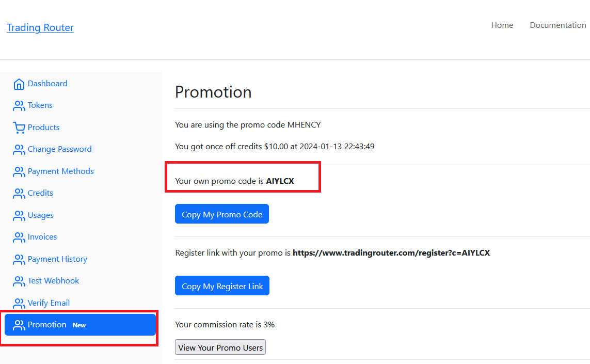The width and height of the screenshot is (590, 364).
Task: Click the Usages sidebar icon
Action: pyautogui.click(x=19, y=215)
